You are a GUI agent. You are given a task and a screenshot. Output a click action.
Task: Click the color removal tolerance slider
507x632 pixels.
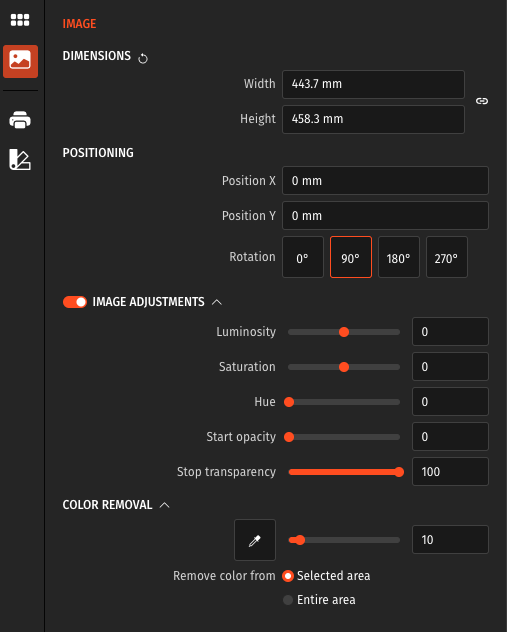pyautogui.click(x=344, y=540)
